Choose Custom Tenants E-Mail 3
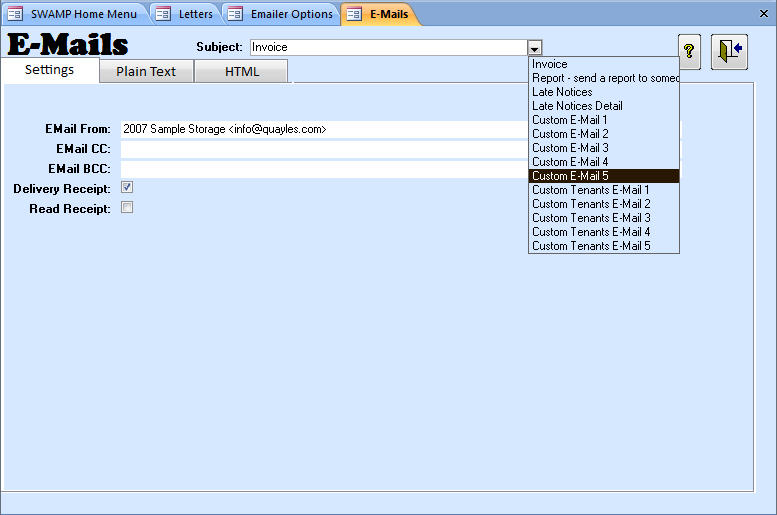The height and width of the screenshot is (515, 777). (604, 218)
